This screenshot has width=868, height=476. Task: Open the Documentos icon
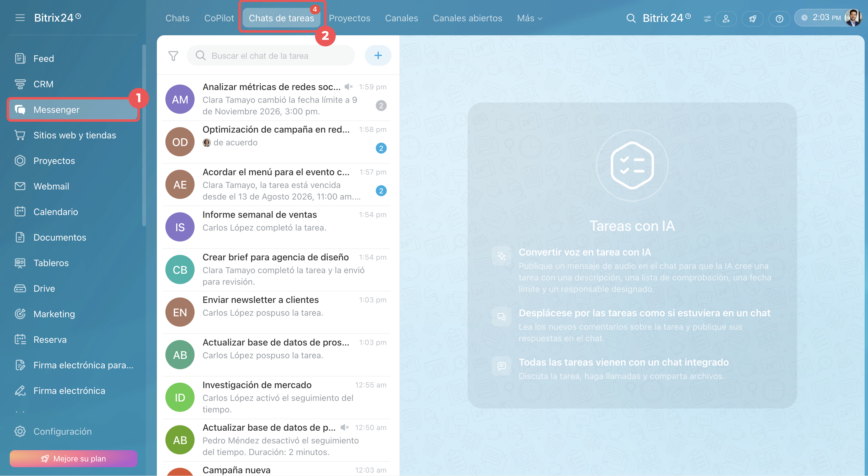tap(20, 237)
